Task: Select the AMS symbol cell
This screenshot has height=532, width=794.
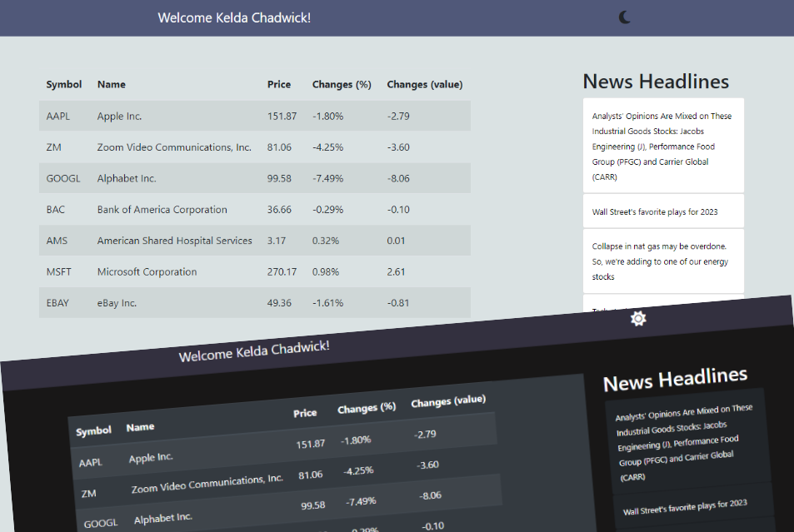Action: [57, 241]
